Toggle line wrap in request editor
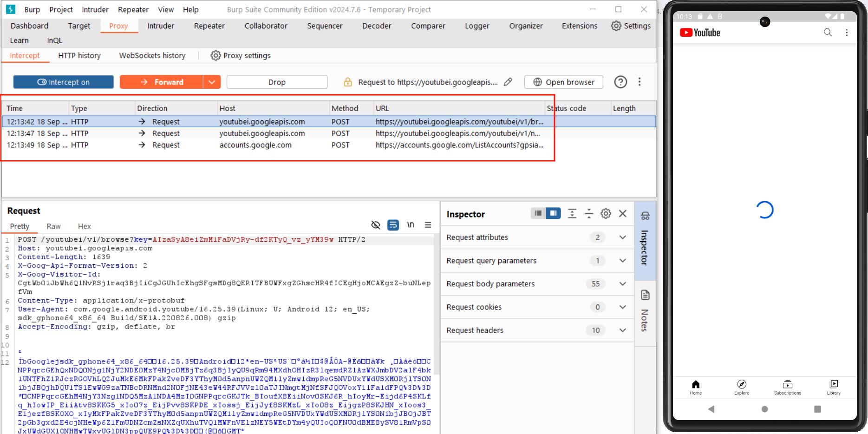Viewport: 868px width, 434px height. tap(393, 225)
